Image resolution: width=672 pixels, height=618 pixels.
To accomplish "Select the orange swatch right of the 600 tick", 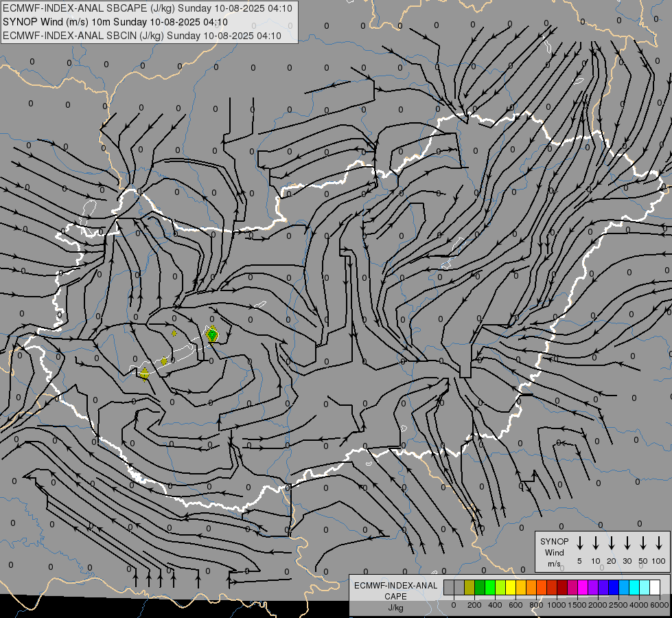I will [531, 587].
